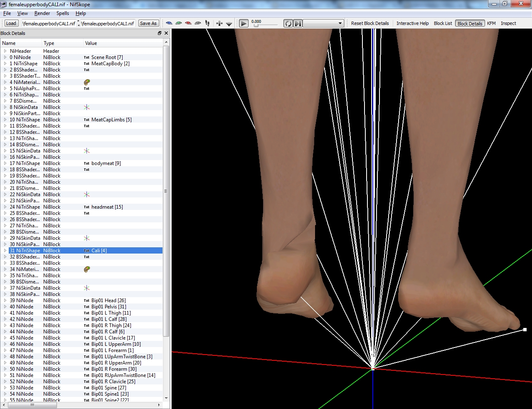The width and height of the screenshot is (532, 409).
Task: Click the Value column header
Action: click(x=123, y=43)
